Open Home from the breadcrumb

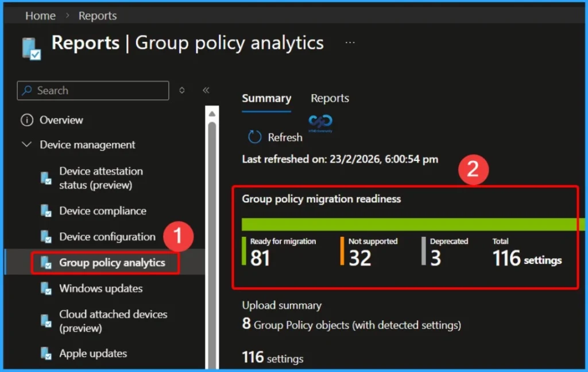(40, 16)
